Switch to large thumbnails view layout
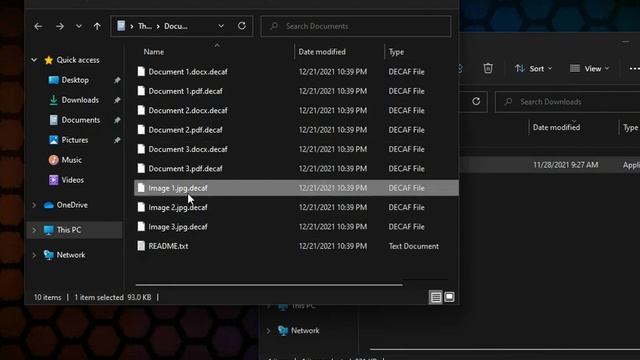 [x=449, y=297]
